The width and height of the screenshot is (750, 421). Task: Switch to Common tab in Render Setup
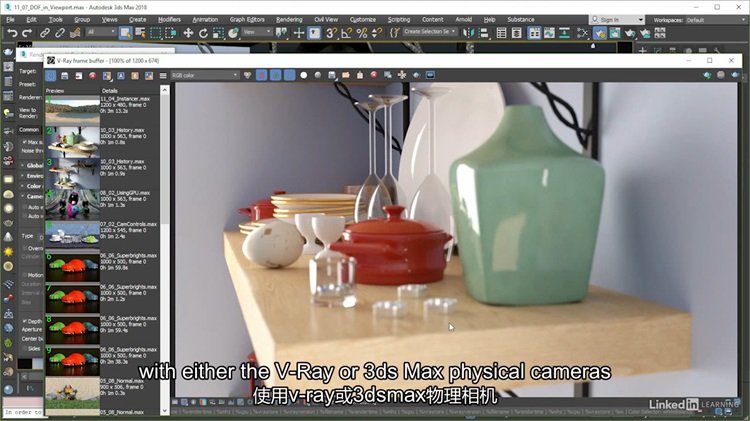(x=29, y=130)
